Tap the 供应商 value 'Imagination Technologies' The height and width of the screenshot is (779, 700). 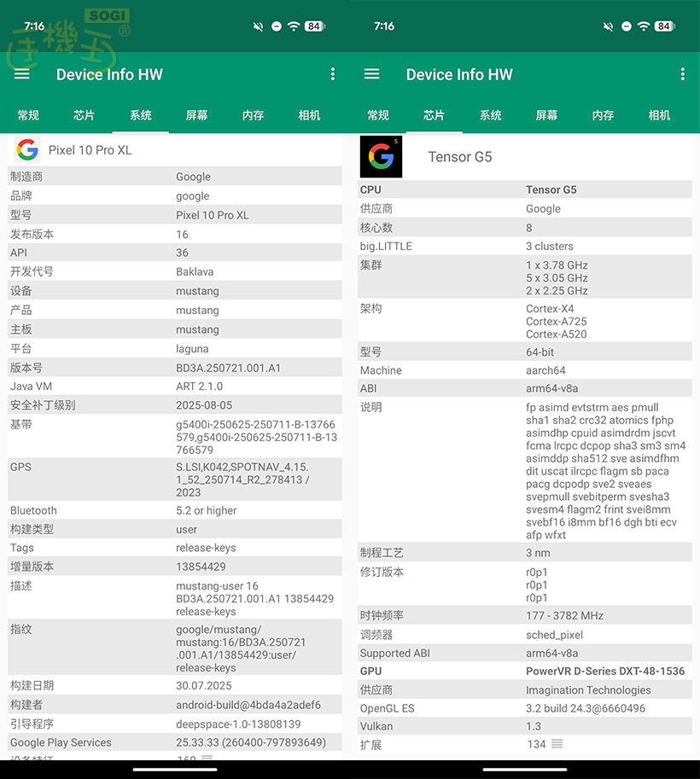coord(588,690)
